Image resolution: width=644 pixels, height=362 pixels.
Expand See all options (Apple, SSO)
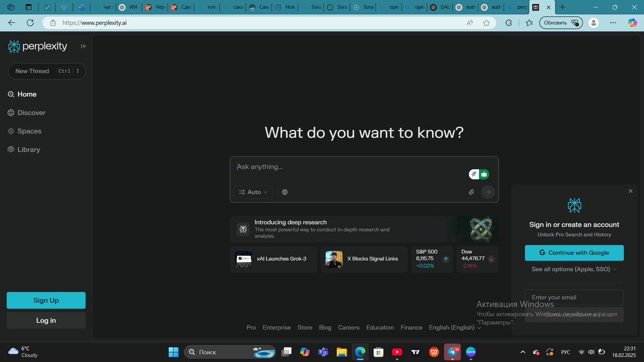coord(574,269)
